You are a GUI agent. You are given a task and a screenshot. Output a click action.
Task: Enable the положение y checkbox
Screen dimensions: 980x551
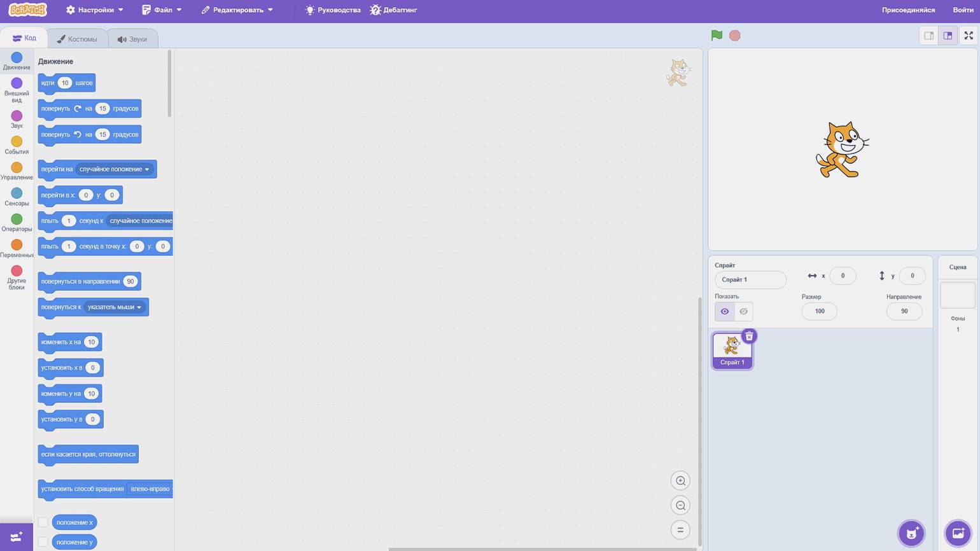(x=43, y=542)
